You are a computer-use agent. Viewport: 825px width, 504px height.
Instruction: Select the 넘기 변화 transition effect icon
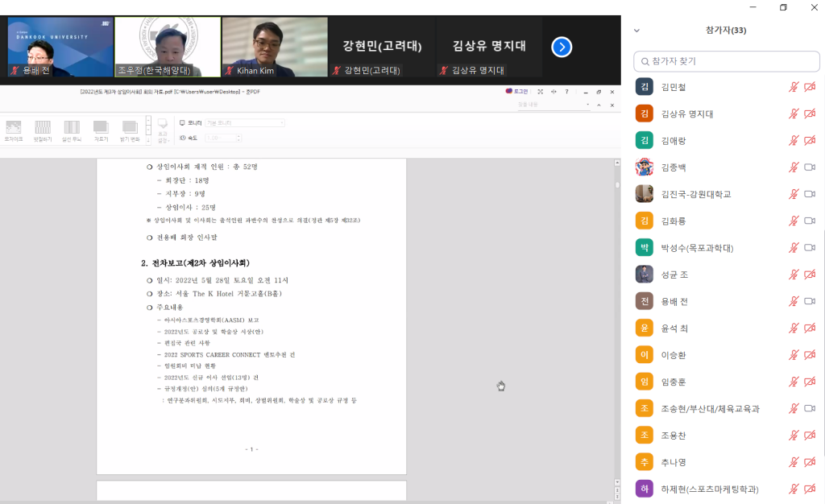(130, 130)
